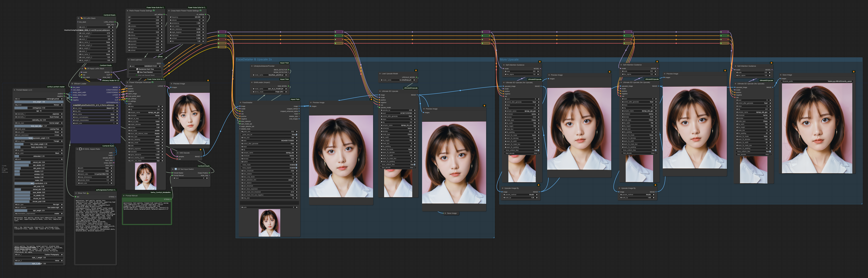Open nationality_1 Japanese dropdown
The width and height of the screenshot is (868, 278).
point(39,114)
